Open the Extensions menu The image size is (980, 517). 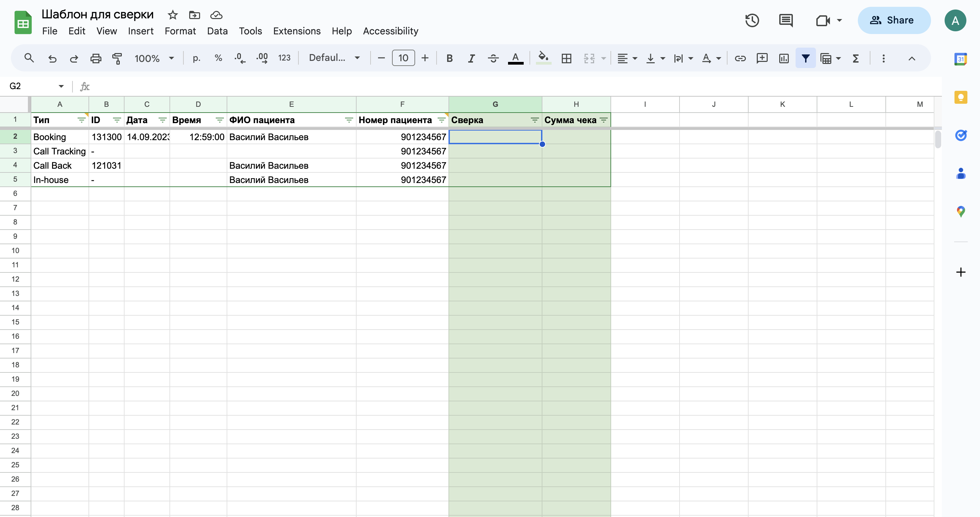297,31
